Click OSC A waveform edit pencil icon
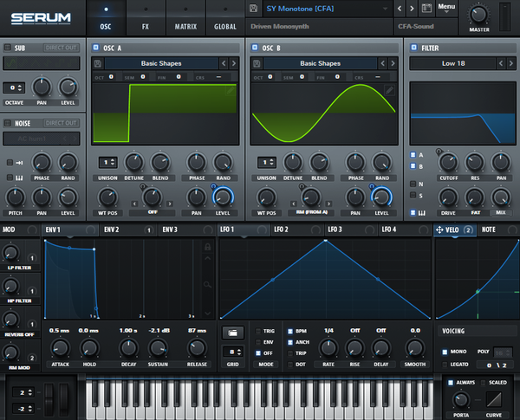This screenshot has width=520, height=420. click(x=231, y=90)
